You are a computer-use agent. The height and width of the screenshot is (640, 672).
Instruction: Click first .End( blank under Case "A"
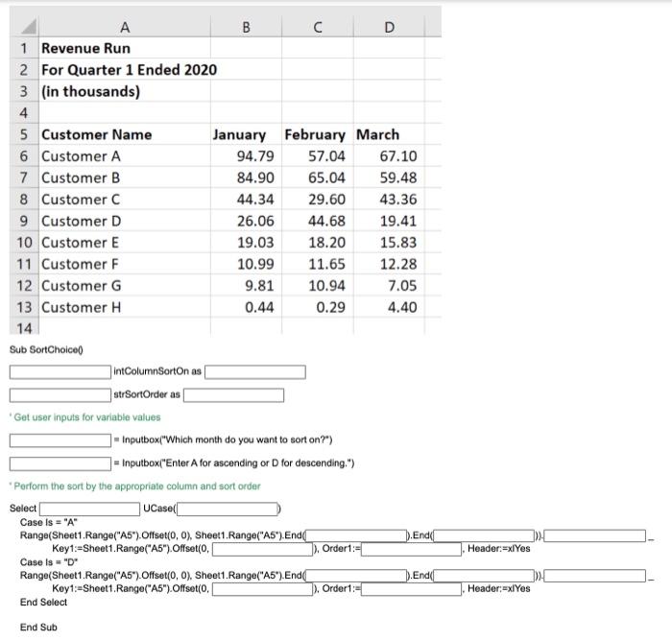pyautogui.click(x=356, y=536)
